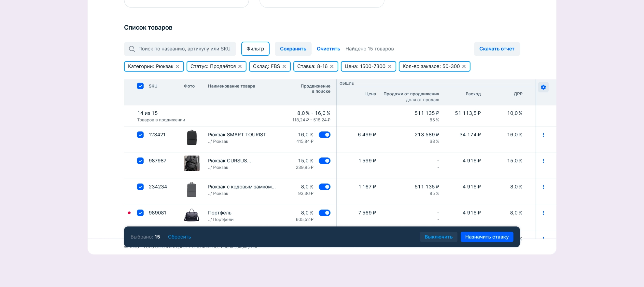Open the three-dot menu for Рюкзак CURSUS

[x=543, y=161]
